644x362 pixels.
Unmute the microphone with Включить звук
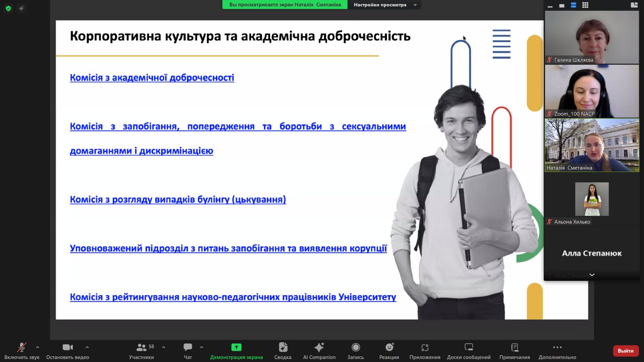22,350
